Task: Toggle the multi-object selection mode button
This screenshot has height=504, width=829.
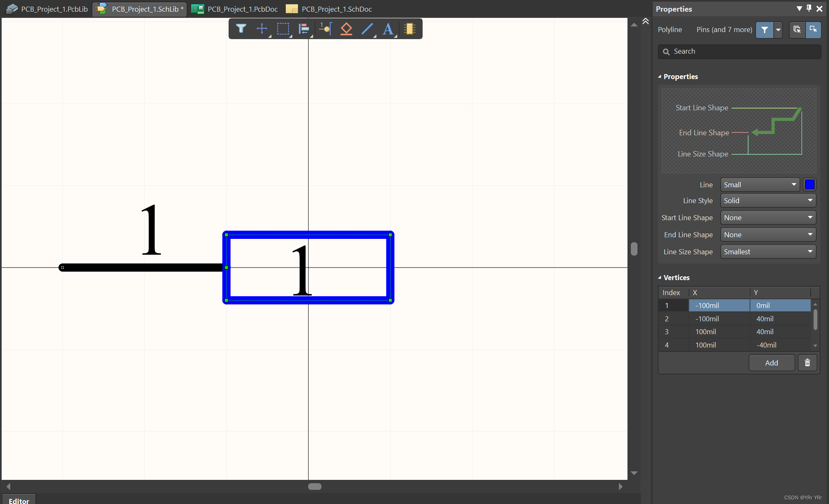Action: [x=797, y=30]
